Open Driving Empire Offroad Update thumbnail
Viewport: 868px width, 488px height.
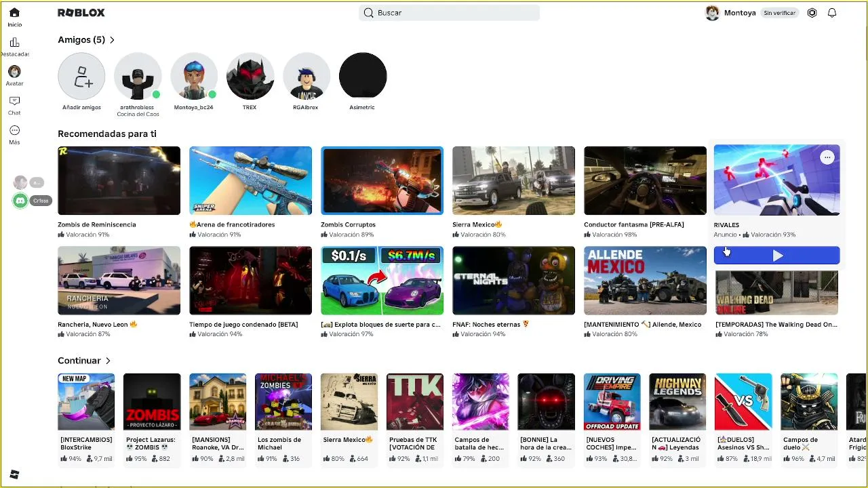pos(612,401)
